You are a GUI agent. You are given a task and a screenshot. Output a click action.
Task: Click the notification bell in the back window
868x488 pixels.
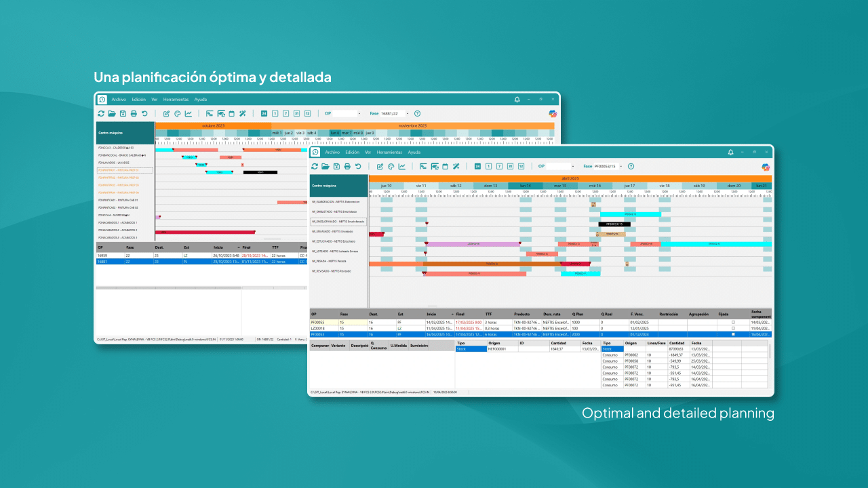(517, 100)
